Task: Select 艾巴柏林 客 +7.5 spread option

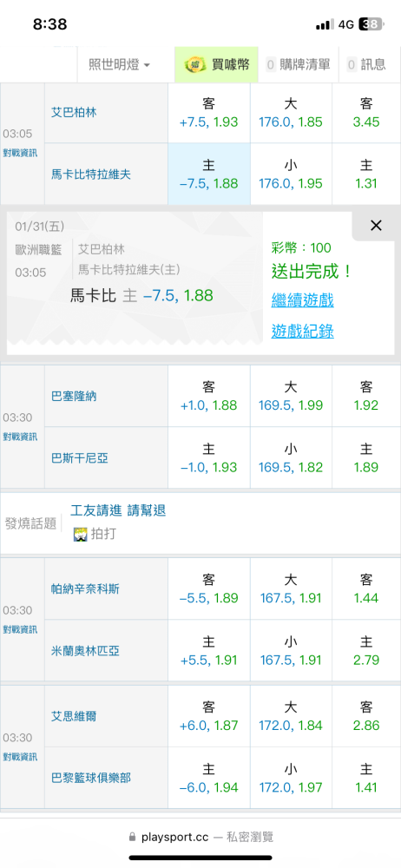Action: click(x=209, y=113)
